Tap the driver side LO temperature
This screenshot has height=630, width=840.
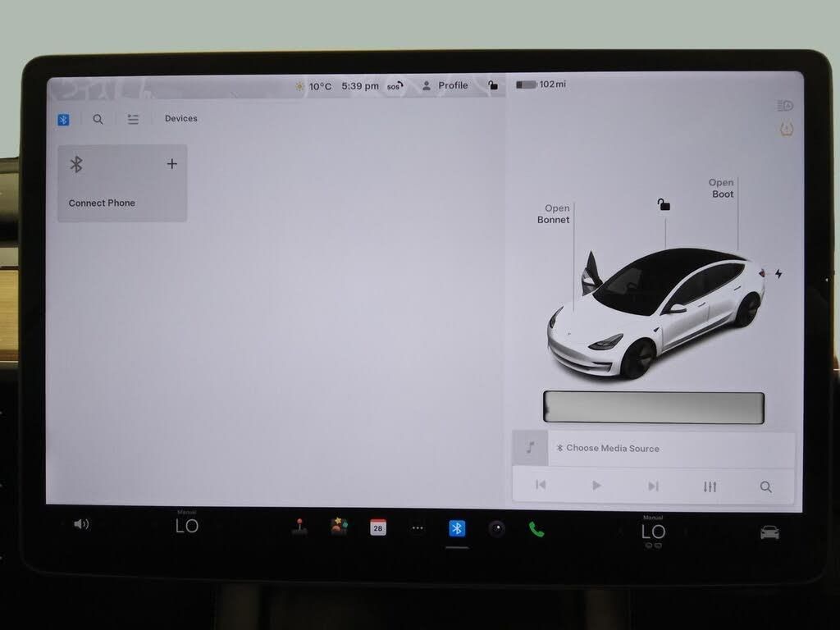187,526
